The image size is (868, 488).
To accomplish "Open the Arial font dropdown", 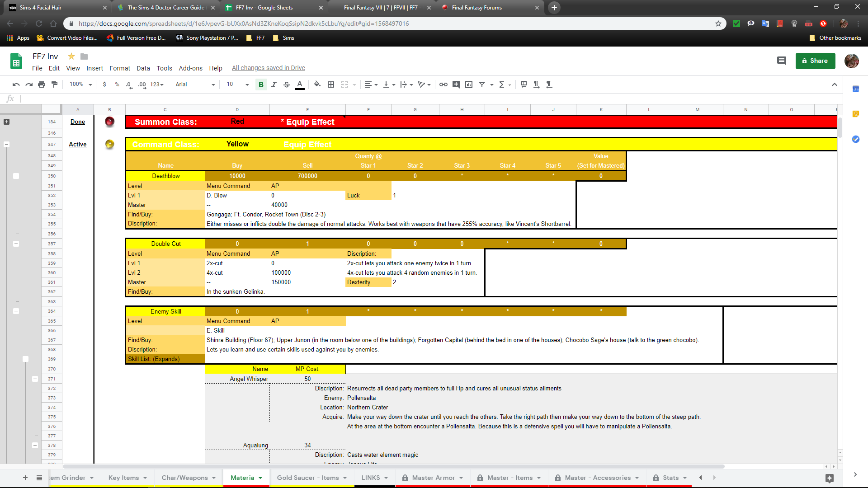I will point(195,84).
